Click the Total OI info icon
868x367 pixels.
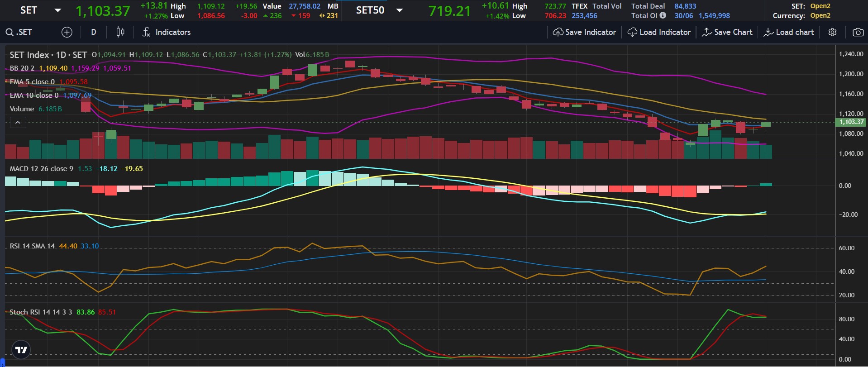(663, 15)
